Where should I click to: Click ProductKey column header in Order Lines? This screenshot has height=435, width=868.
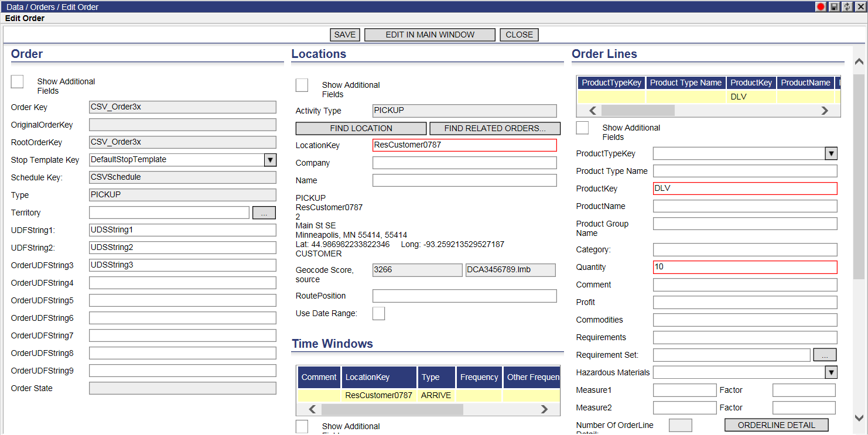point(751,83)
